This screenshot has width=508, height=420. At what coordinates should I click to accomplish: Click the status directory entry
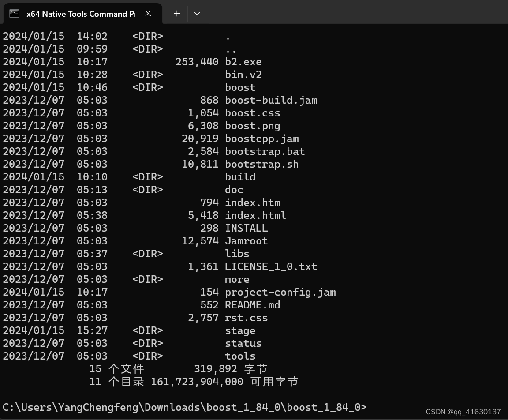pyautogui.click(x=243, y=344)
